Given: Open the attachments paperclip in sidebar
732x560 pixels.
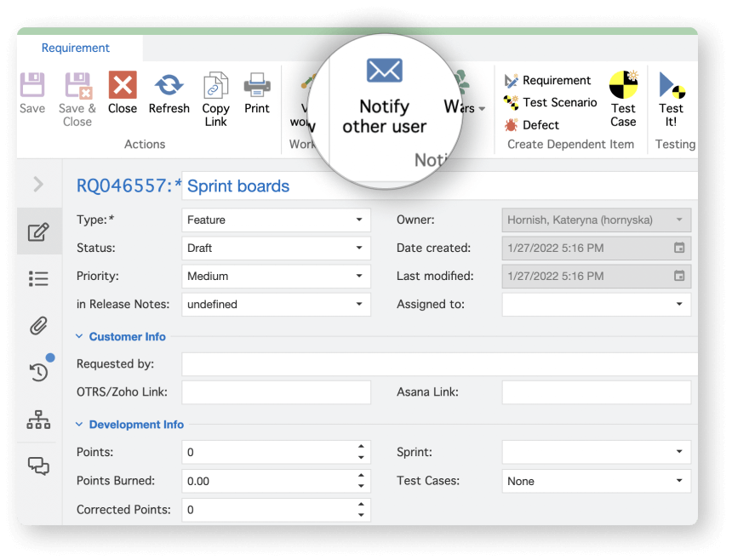Looking at the screenshot, I should [38, 325].
